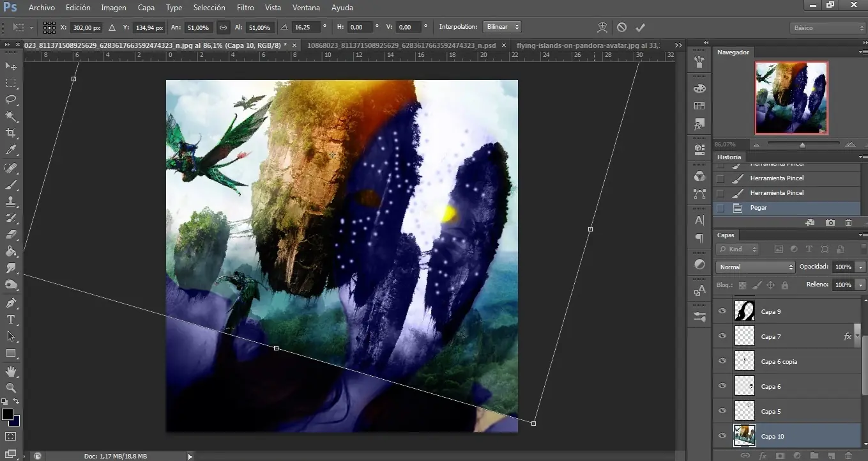Set history brush source at Pegar state

pos(720,208)
